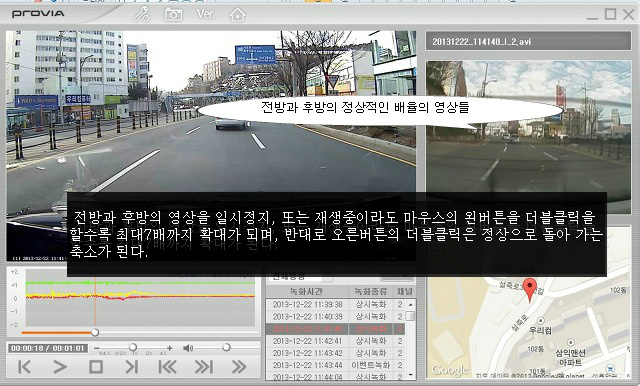This screenshot has height=386, width=640.
Task: Mute audio using the speaker icon
Action: (188, 348)
